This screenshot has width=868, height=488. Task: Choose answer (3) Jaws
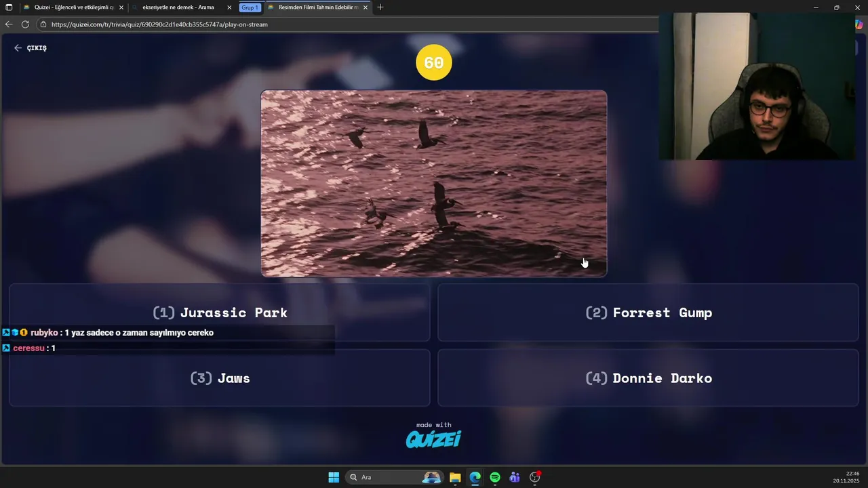coord(220,378)
